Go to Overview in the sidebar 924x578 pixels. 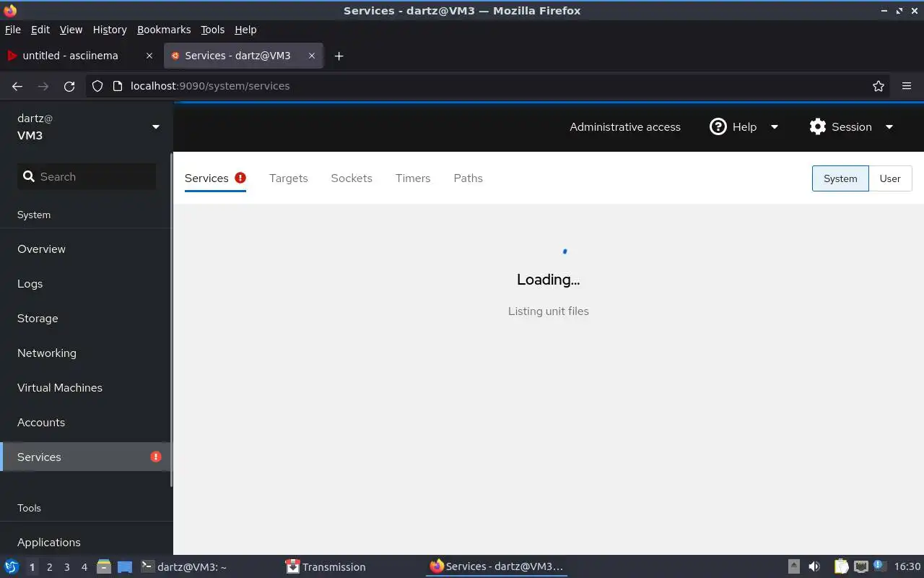[87, 249]
